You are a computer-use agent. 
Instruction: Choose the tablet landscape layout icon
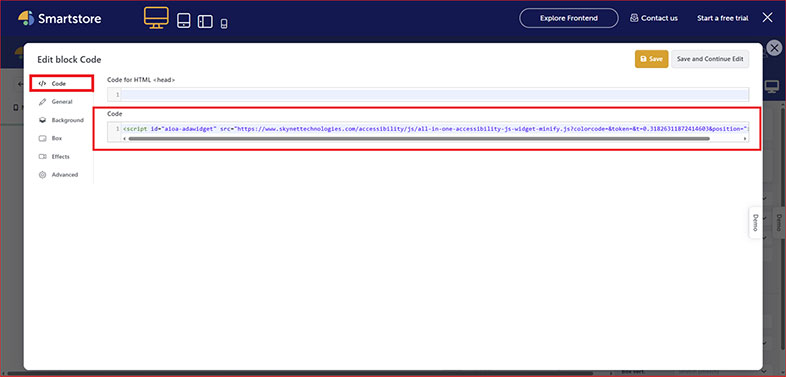point(205,21)
